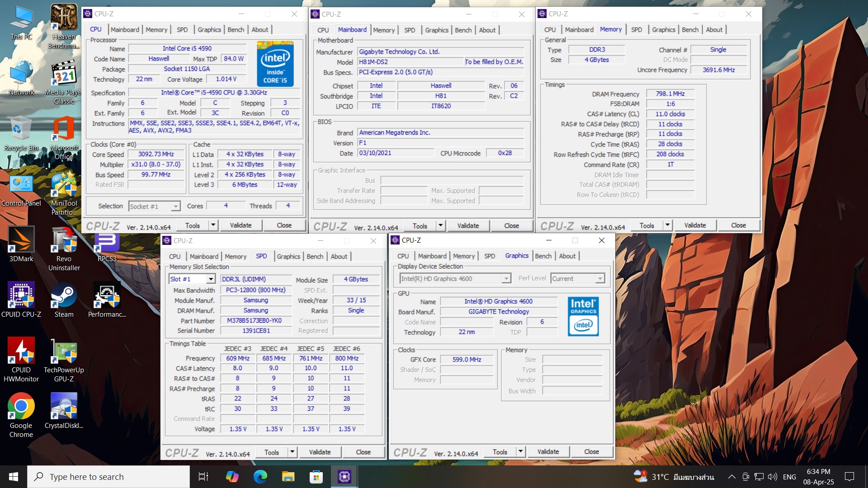Click Close in the Graphics window

pyautogui.click(x=591, y=451)
